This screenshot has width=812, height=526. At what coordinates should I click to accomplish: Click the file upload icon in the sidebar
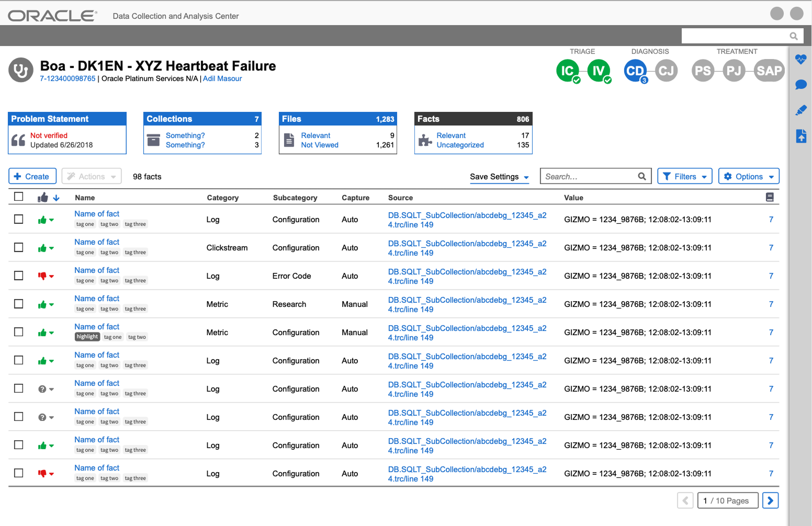point(801,135)
